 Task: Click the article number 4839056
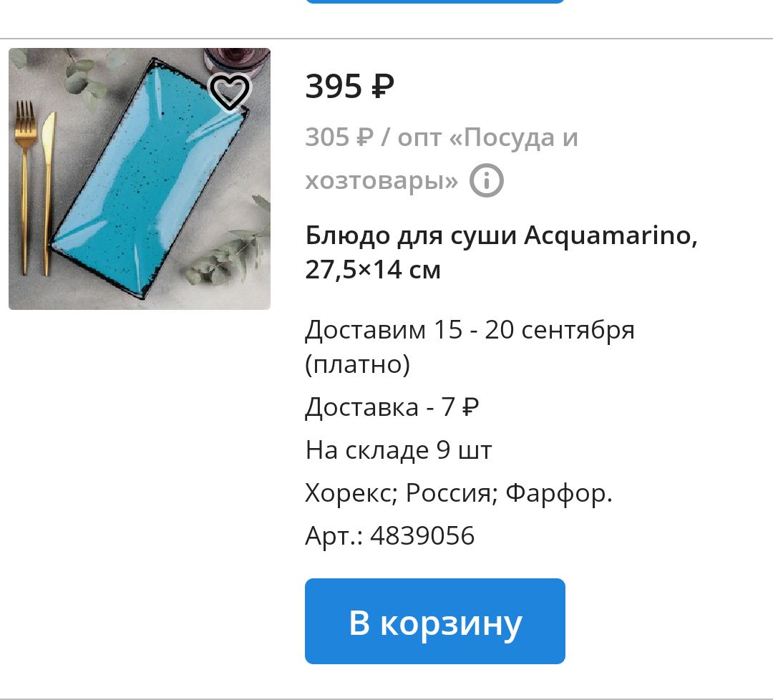pos(422,536)
